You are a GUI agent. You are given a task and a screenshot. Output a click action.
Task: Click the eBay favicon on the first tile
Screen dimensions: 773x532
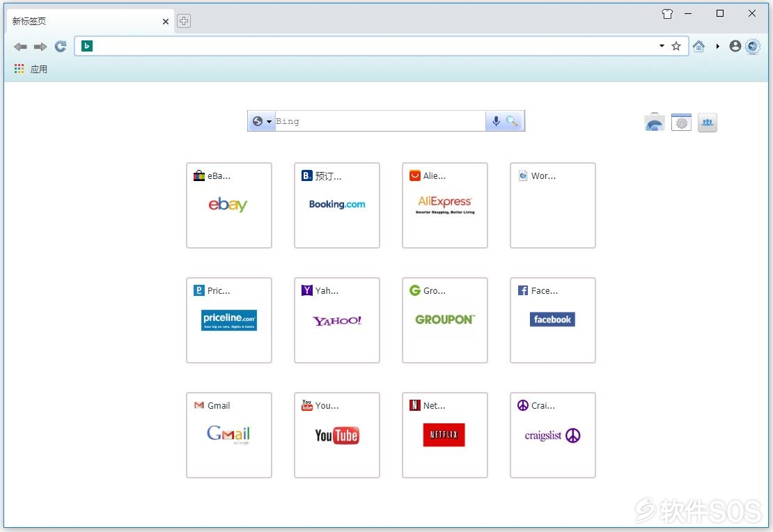click(x=199, y=175)
